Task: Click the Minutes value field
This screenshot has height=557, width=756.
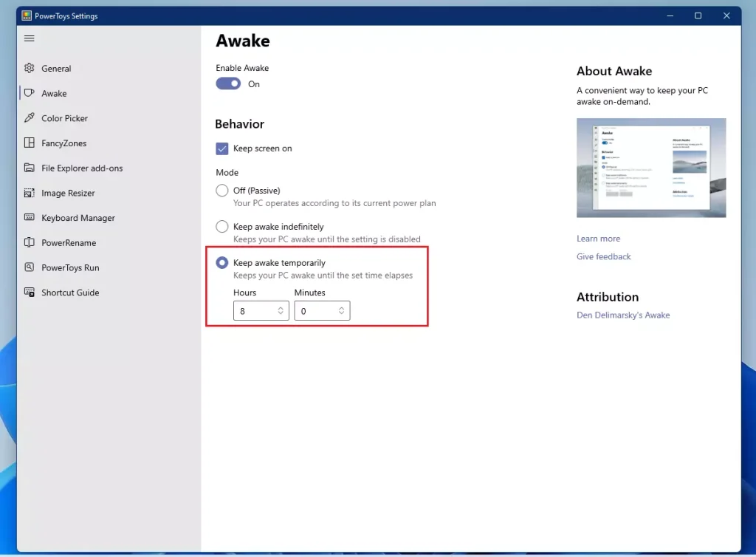Action: pos(322,310)
